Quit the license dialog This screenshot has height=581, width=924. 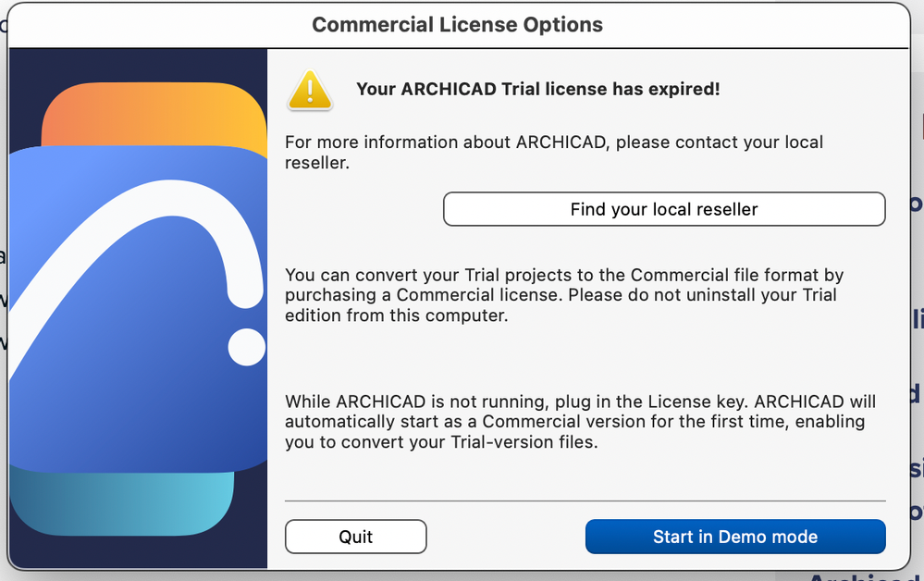[355, 537]
